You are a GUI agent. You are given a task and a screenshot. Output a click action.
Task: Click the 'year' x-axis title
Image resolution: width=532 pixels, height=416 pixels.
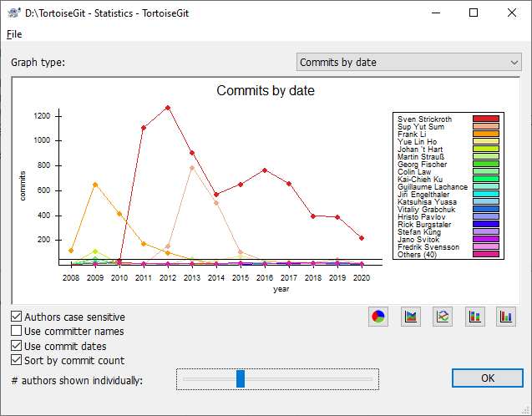(x=281, y=289)
